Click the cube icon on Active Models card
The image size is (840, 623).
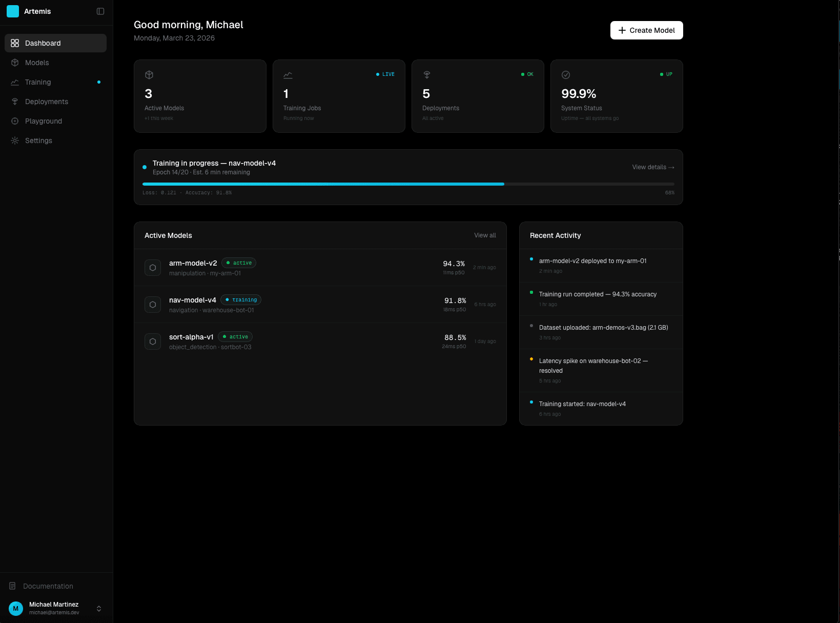coord(149,74)
